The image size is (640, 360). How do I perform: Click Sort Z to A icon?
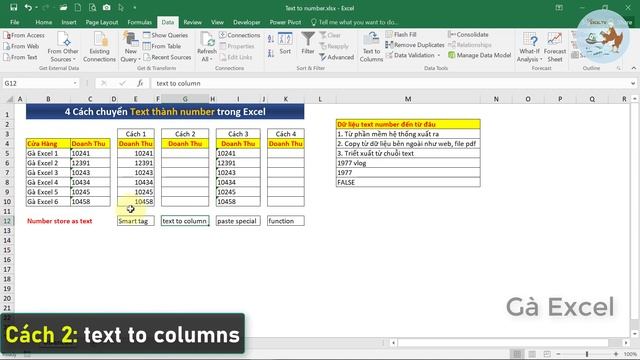point(271,53)
